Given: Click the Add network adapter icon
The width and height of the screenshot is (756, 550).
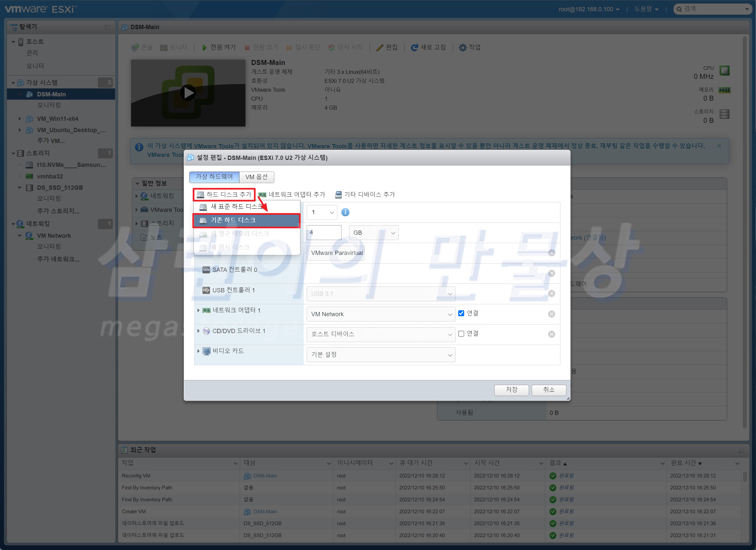Looking at the screenshot, I should 263,194.
